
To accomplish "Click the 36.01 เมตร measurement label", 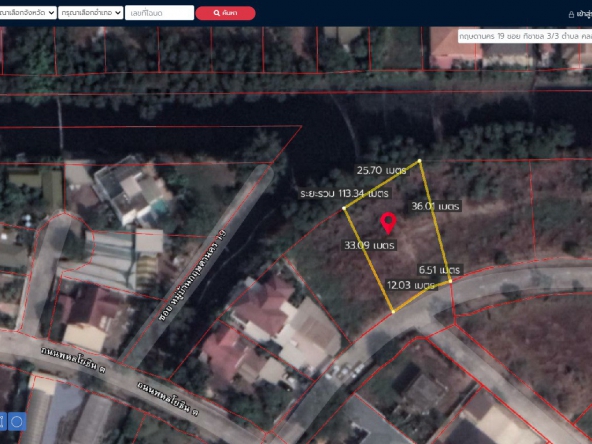I will (435, 206).
